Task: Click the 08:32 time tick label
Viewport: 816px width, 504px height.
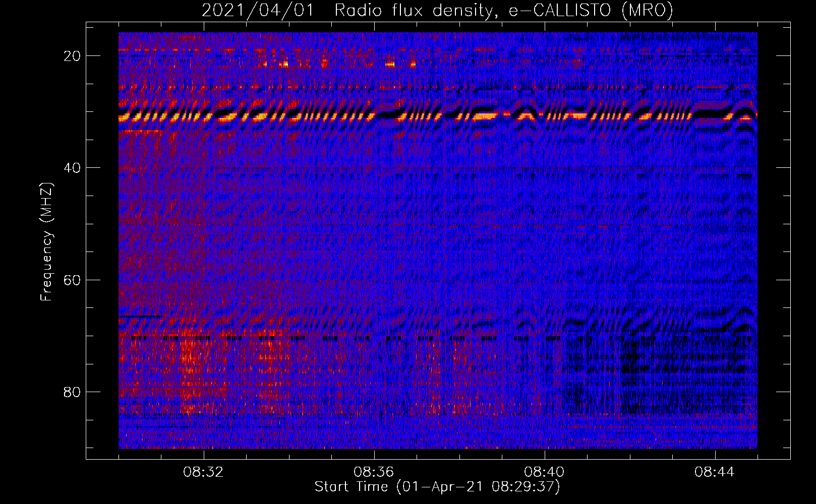Action: [203, 472]
